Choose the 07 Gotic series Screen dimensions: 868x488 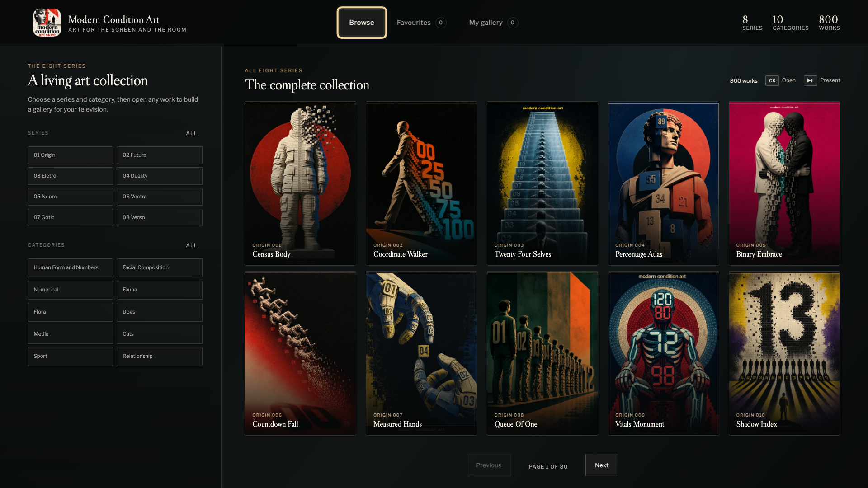pyautogui.click(x=71, y=217)
